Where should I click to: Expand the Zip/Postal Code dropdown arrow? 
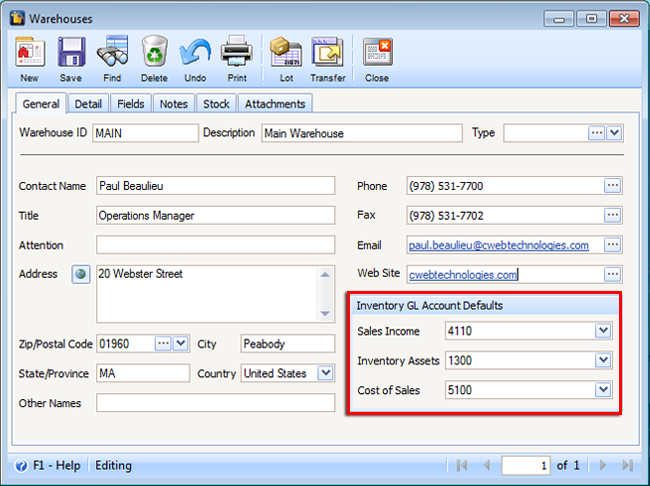(x=181, y=344)
